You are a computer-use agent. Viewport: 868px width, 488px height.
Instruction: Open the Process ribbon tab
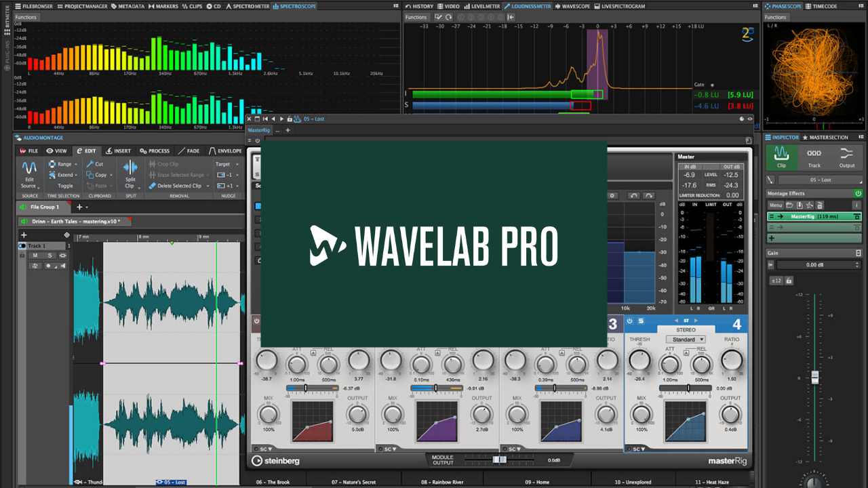tap(154, 151)
